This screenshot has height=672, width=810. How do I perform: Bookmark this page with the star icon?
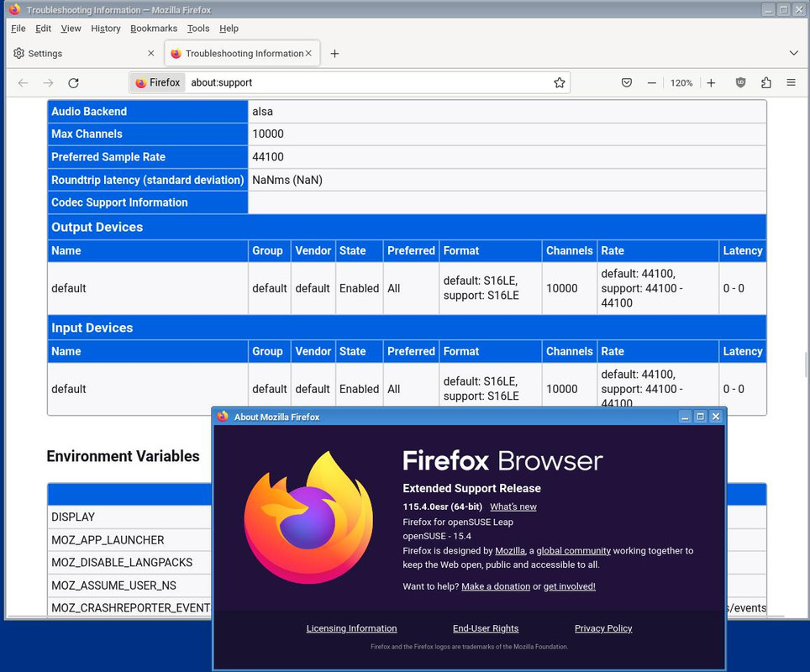coord(560,82)
